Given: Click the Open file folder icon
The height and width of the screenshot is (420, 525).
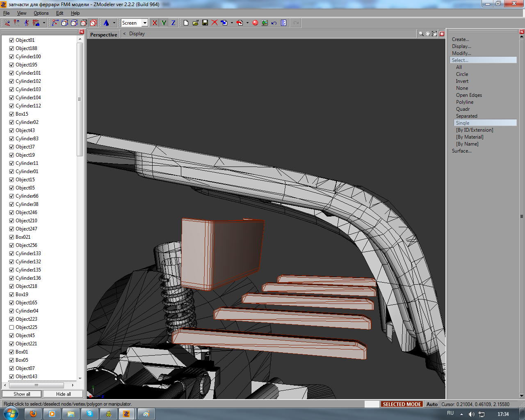Looking at the screenshot, I should click(196, 23).
